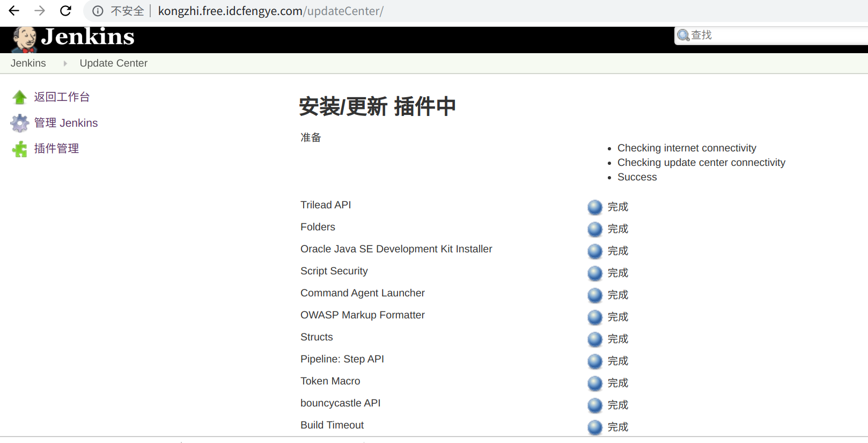Click the blue status ball beside Script Security
Viewport: 868px width, 443px height.
pyautogui.click(x=595, y=273)
